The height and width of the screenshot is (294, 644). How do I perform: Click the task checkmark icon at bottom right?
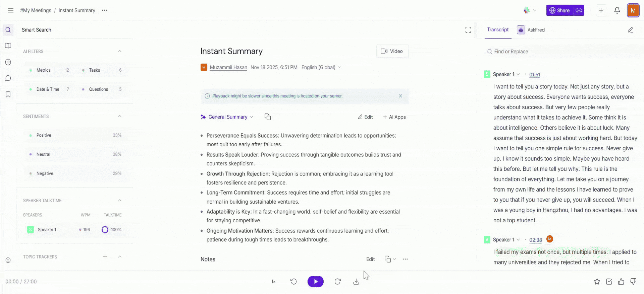click(x=609, y=282)
